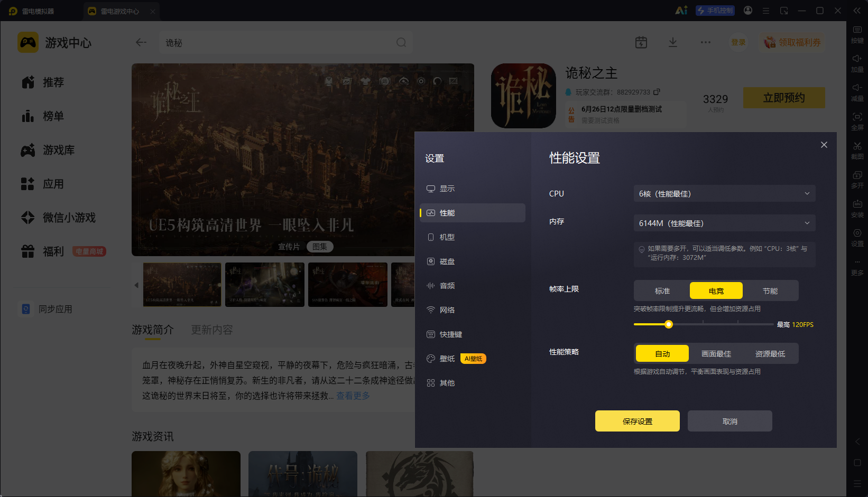Open the downloads icon in game center
868x497 pixels.
(x=673, y=42)
